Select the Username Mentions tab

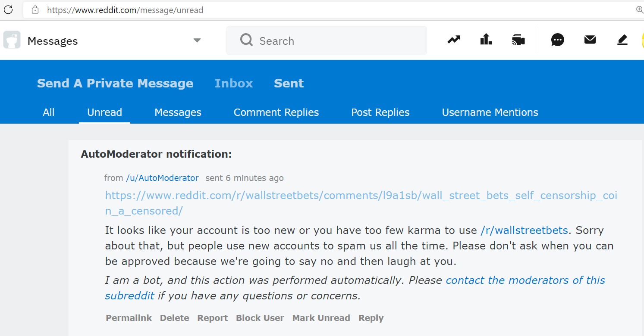click(x=490, y=112)
